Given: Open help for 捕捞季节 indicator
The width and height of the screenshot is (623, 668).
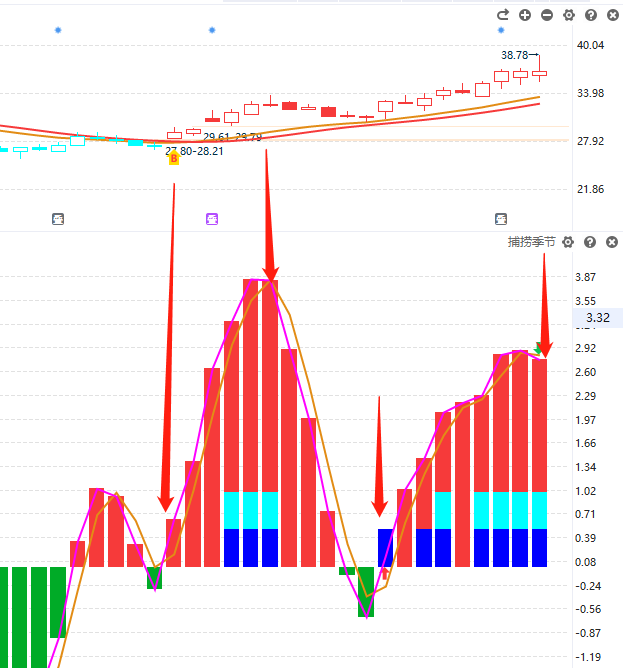Looking at the screenshot, I should 590,242.
